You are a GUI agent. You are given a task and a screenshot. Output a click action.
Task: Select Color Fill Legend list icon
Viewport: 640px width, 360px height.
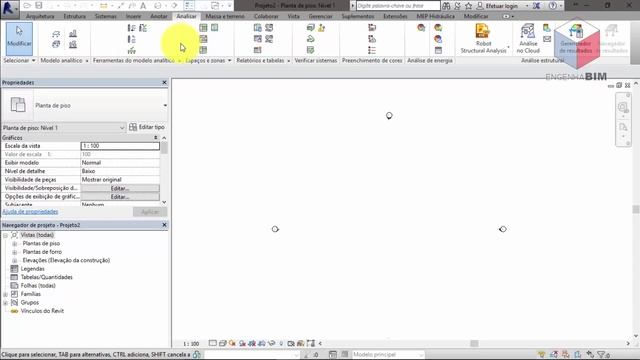click(x=372, y=50)
